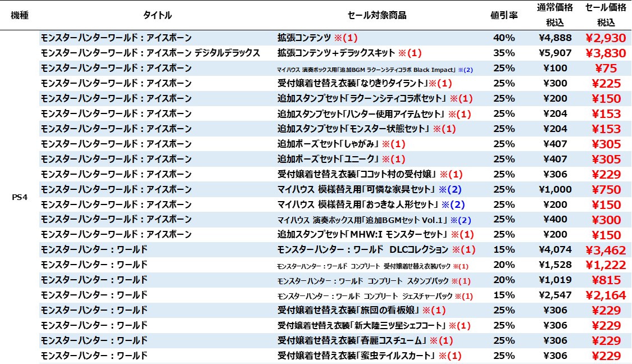Click the ¥4,074 regular price
The width and height of the screenshot is (632, 364).
(555, 249)
